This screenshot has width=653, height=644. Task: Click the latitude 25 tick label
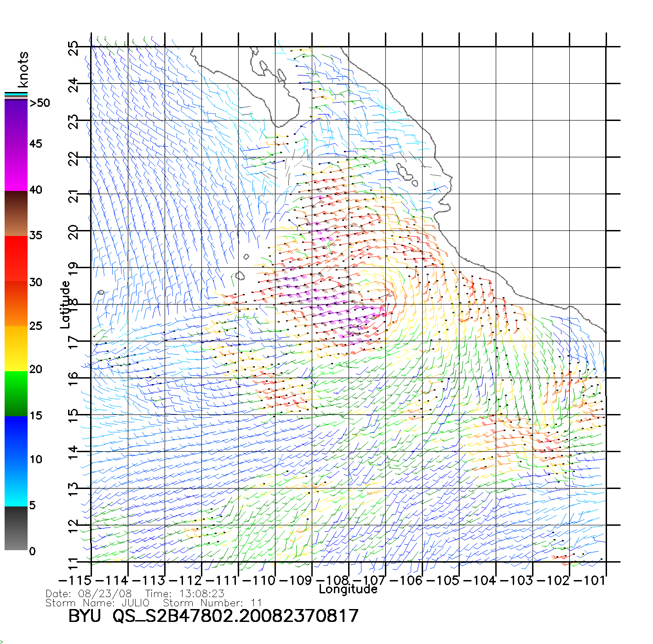tap(74, 48)
